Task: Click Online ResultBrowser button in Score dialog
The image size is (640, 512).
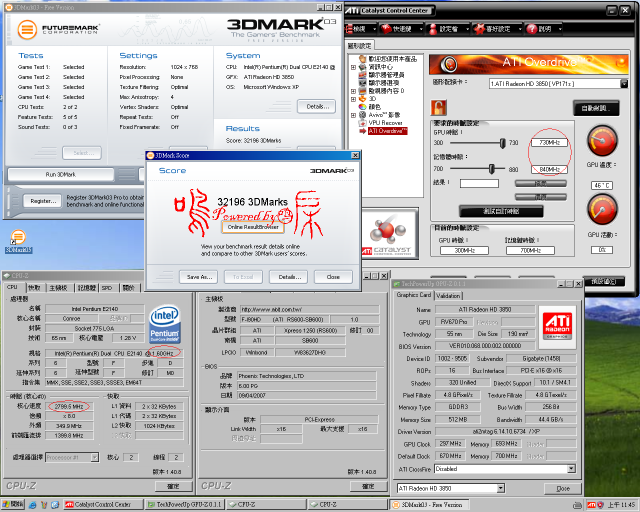Action: [x=253, y=227]
